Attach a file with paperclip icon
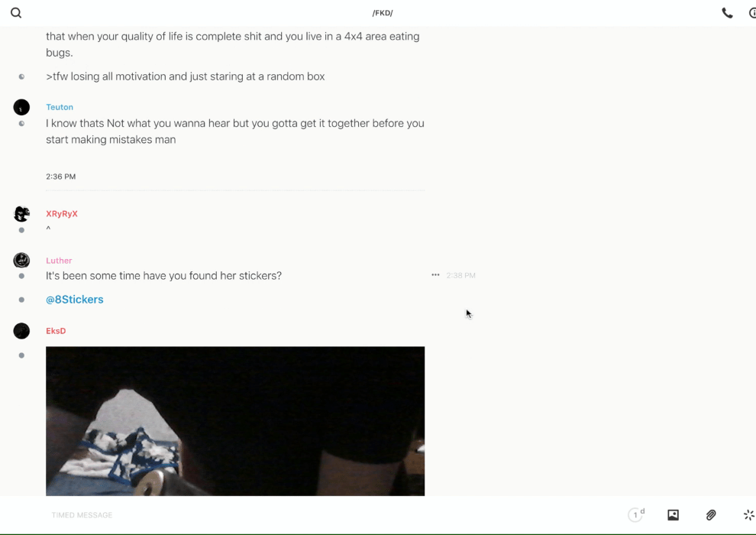The height and width of the screenshot is (535, 756). click(711, 514)
